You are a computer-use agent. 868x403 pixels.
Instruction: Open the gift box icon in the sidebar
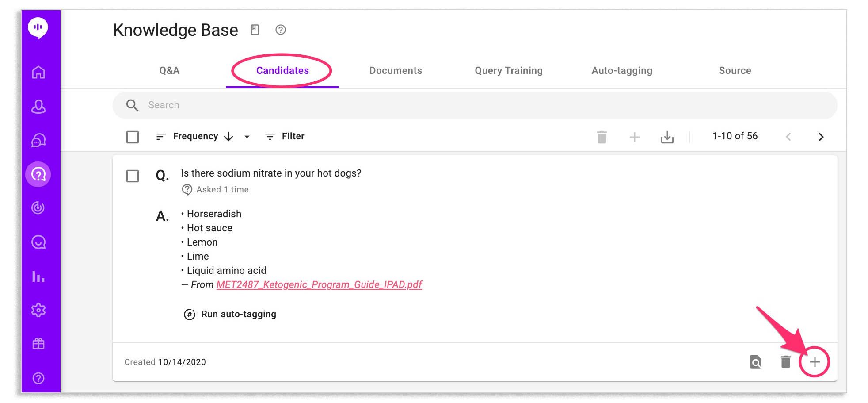point(38,344)
